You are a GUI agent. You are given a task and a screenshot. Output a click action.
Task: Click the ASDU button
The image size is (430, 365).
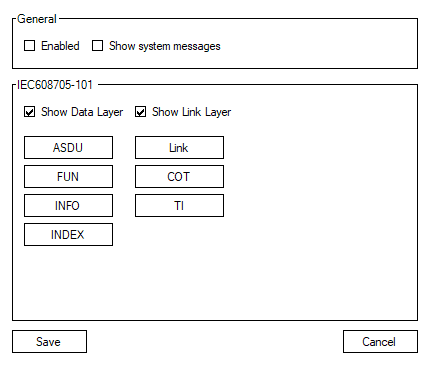click(68, 147)
